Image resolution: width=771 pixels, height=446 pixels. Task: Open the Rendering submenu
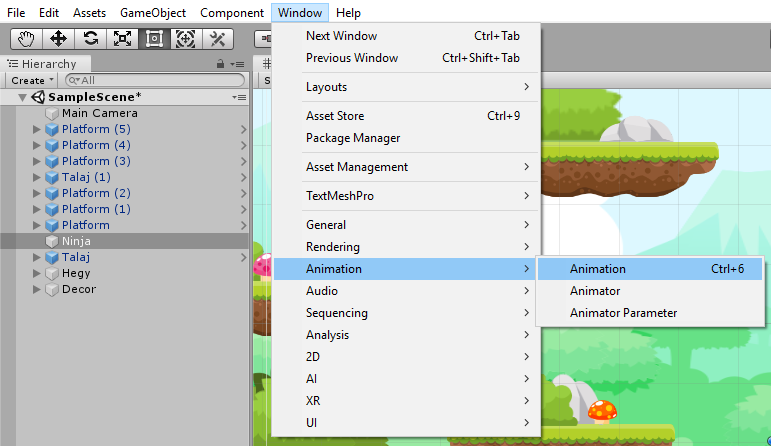pos(406,247)
